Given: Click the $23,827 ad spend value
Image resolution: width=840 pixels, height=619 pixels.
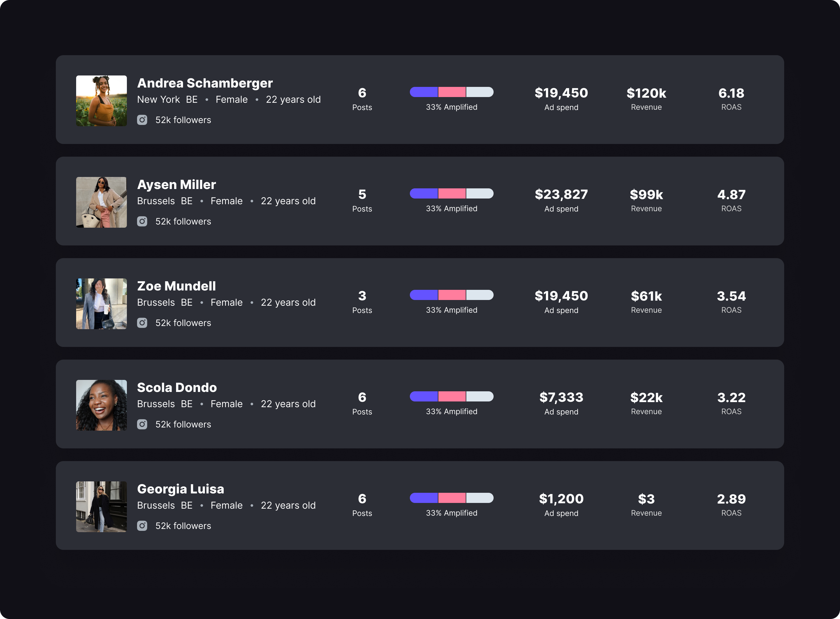Looking at the screenshot, I should tap(561, 194).
